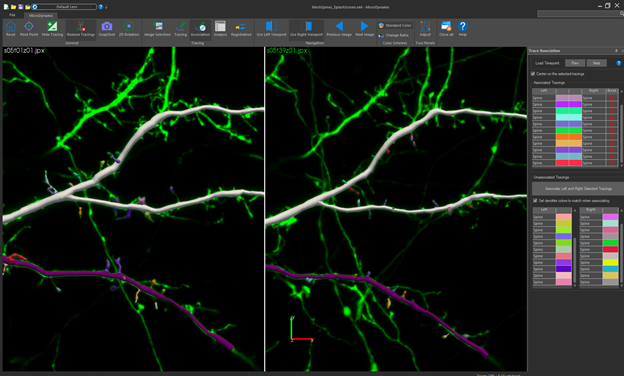Screen dimensions: 624x376
Task: Expand the quick access toolbar customize arrow
Action: coord(106,7)
